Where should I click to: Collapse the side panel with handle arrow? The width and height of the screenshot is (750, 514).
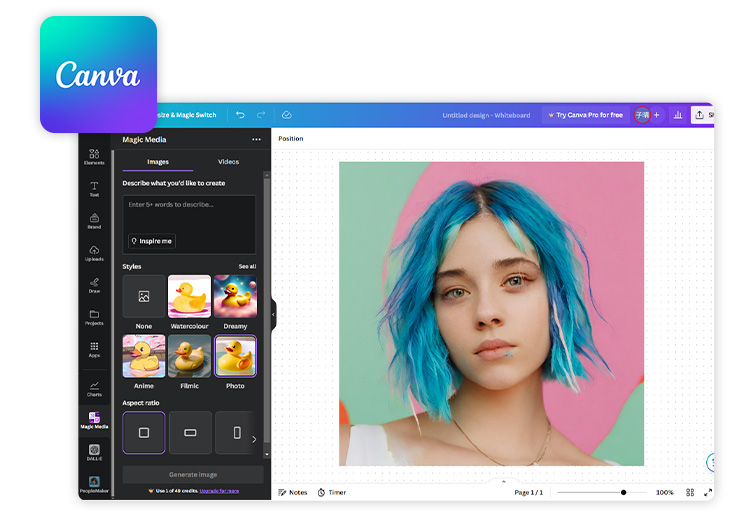click(273, 315)
